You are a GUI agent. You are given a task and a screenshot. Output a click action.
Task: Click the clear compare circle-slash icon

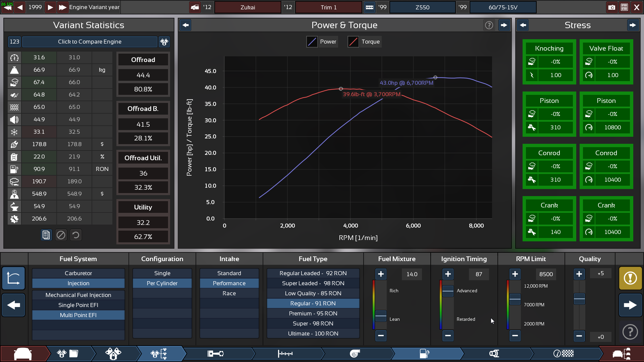coord(61,235)
